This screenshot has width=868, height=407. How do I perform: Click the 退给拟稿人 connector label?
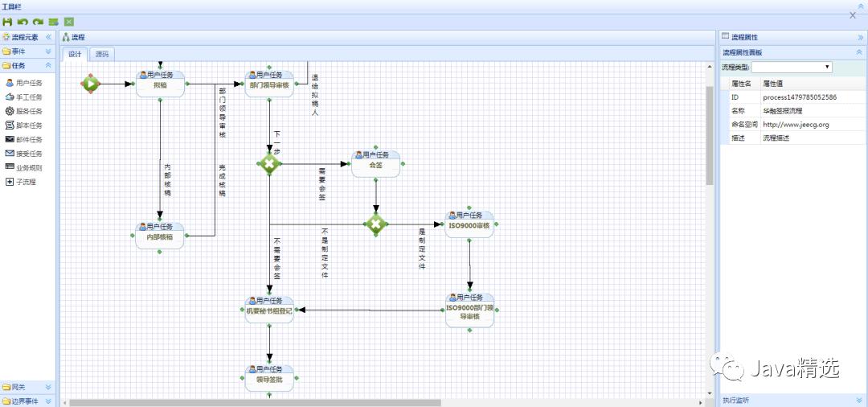pyautogui.click(x=315, y=95)
